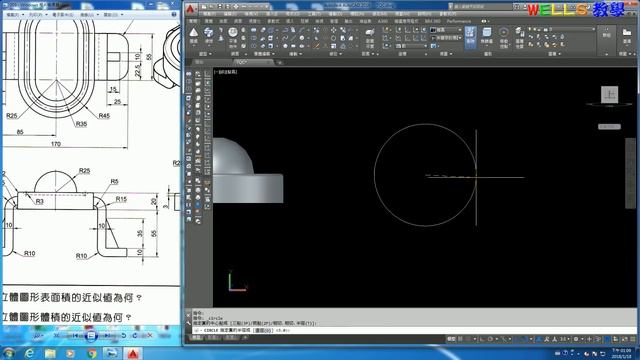Start slideshow in the Photo Viewer controls
The width and height of the screenshot is (640, 360).
[x=91, y=336]
